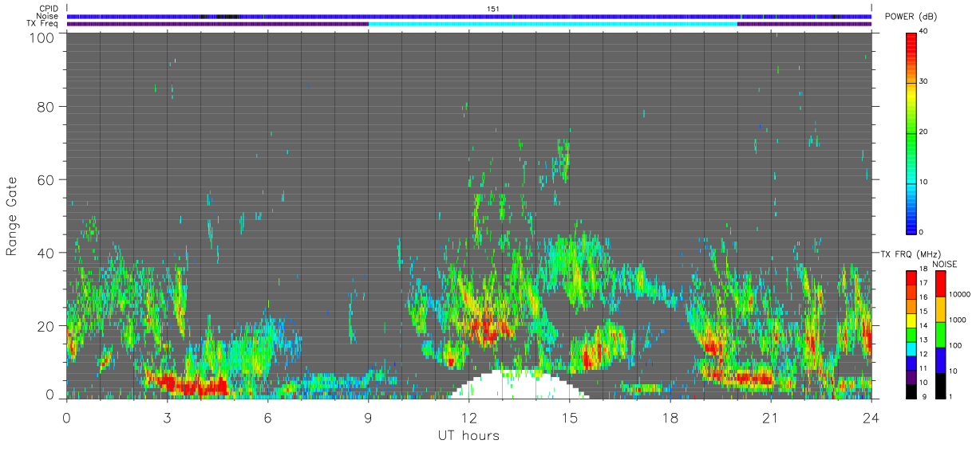980x452 pixels.
Task: Click the red segment of the NOISE legend
Action: pyautogui.click(x=941, y=284)
